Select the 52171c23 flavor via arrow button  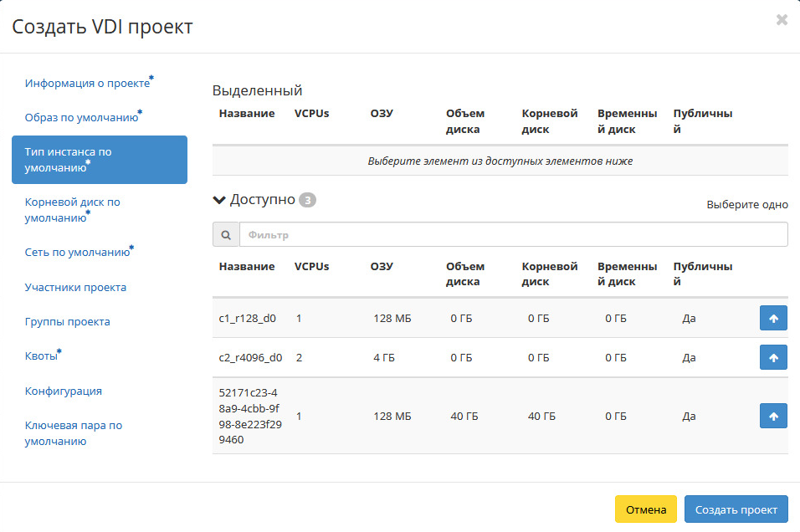tap(772, 416)
